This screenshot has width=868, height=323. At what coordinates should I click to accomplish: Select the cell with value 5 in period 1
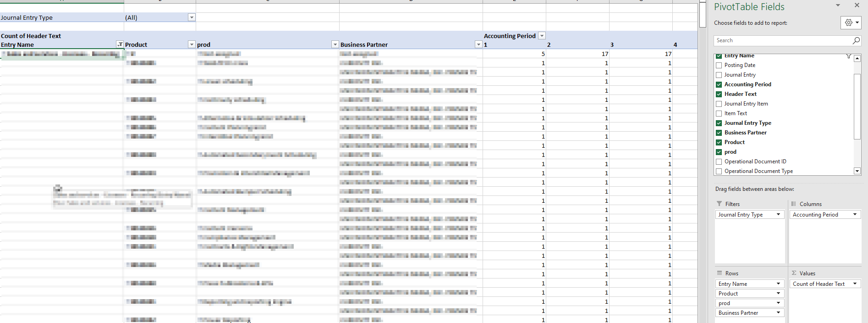[x=514, y=54]
